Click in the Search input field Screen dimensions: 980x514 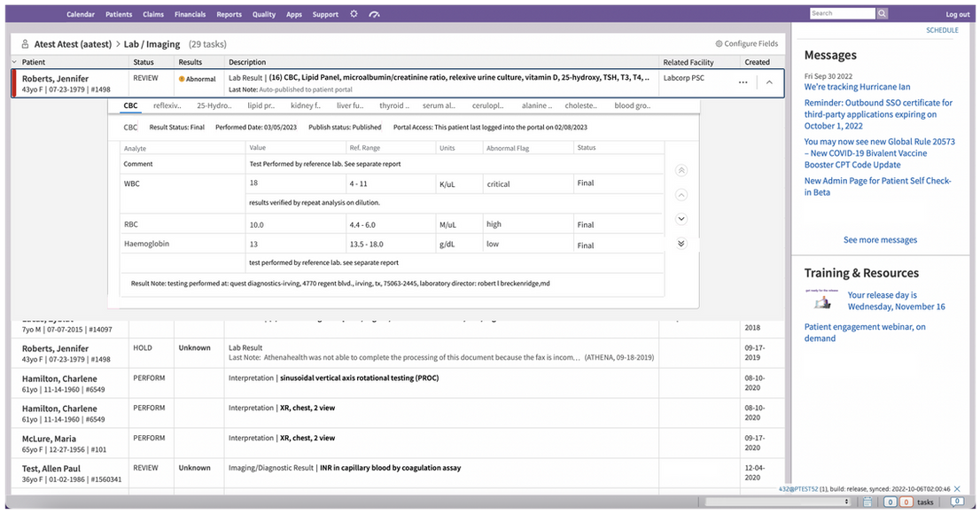[843, 13]
